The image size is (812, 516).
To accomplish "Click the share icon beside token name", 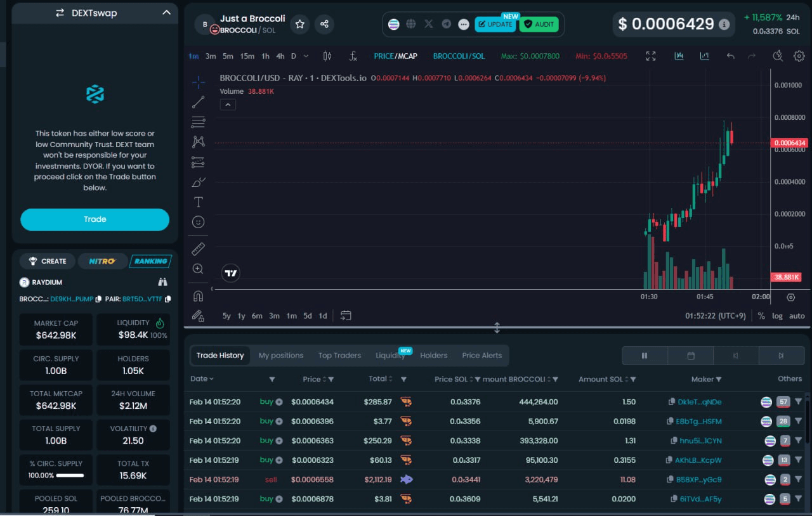I will [324, 24].
